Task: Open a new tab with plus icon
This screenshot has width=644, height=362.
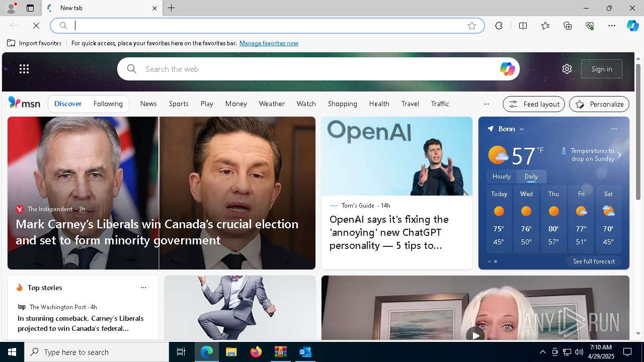Action: pos(172,8)
